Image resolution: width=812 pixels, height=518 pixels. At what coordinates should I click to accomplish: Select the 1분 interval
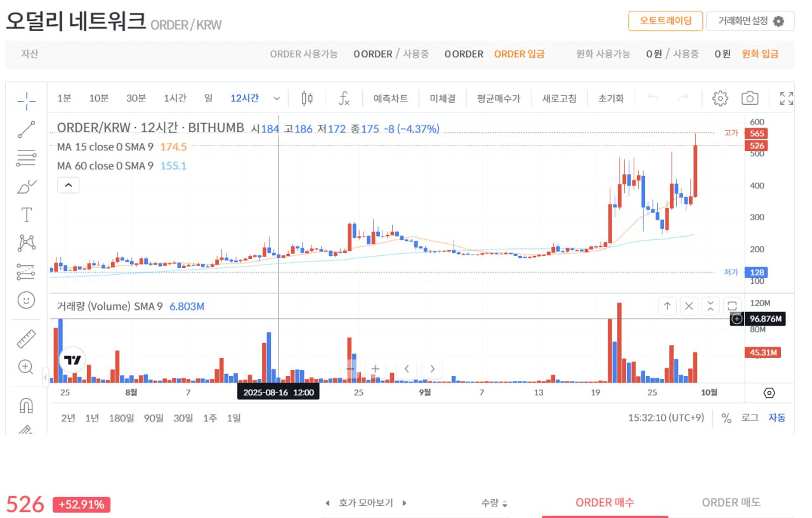pyautogui.click(x=64, y=98)
